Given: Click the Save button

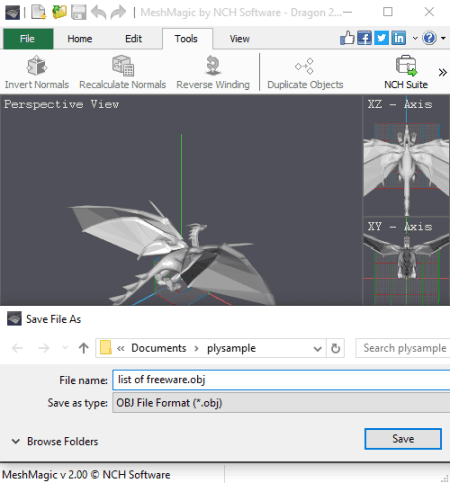Looking at the screenshot, I should pyautogui.click(x=403, y=439).
